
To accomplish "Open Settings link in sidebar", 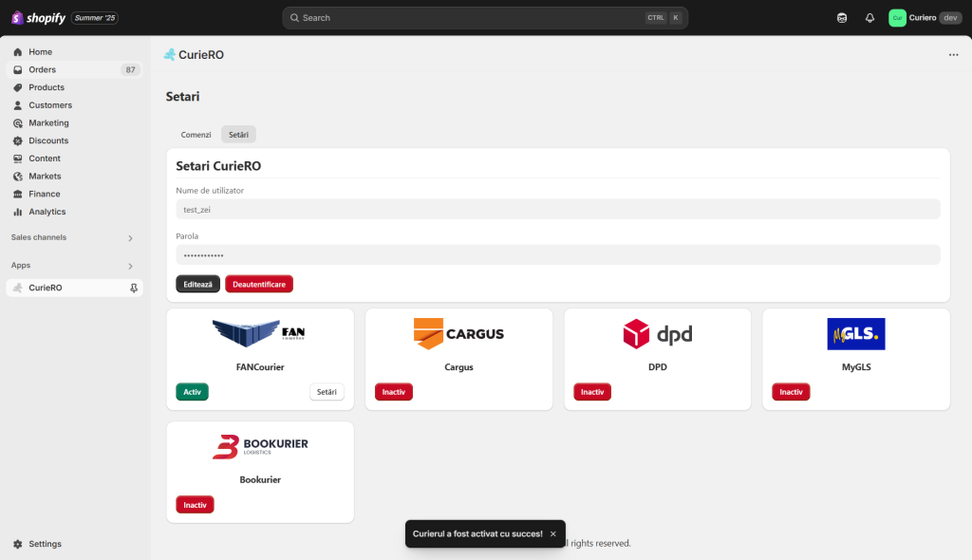I will [x=46, y=544].
